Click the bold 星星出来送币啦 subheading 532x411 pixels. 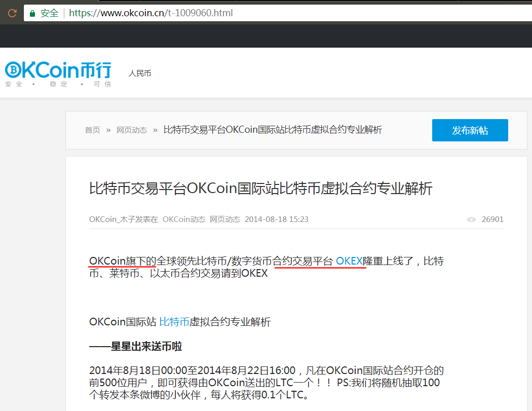[135, 347]
